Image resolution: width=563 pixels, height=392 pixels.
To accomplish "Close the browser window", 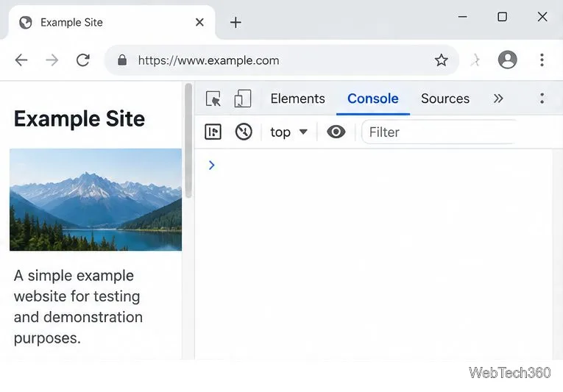I will 542,16.
